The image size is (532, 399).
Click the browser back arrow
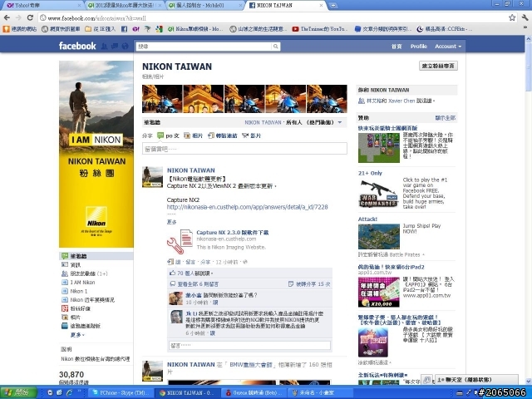7,17
